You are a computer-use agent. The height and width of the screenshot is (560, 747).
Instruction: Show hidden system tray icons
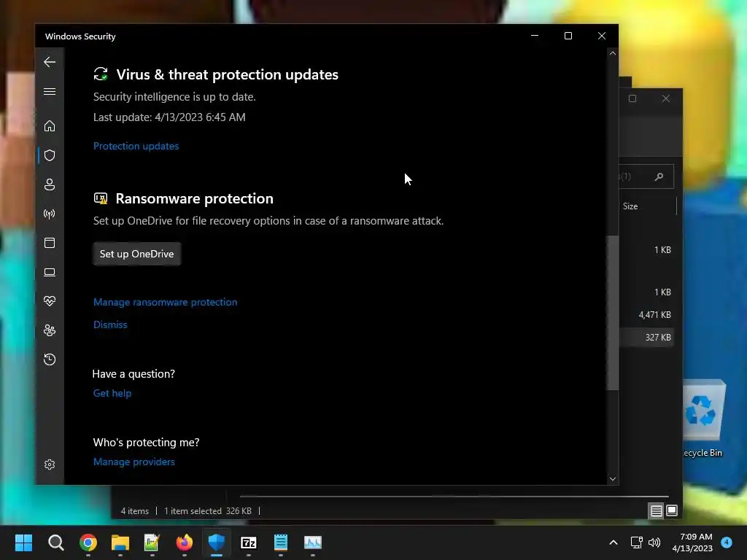614,542
